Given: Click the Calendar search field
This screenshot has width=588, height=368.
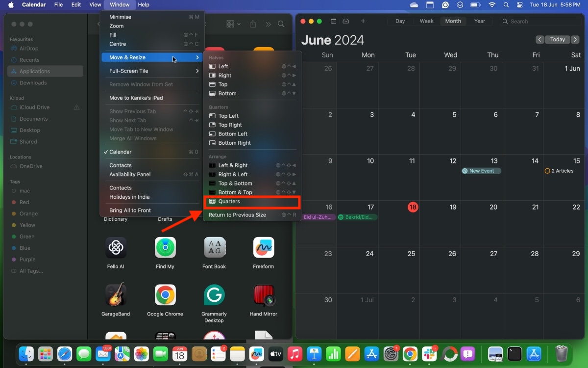Looking at the screenshot, I should 539,21.
